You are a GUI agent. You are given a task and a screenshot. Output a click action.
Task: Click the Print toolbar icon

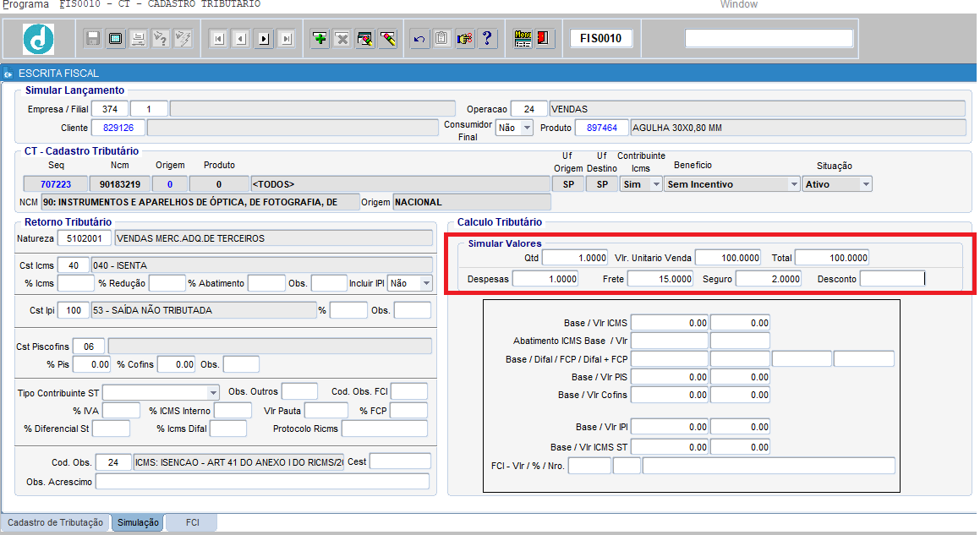[138, 39]
